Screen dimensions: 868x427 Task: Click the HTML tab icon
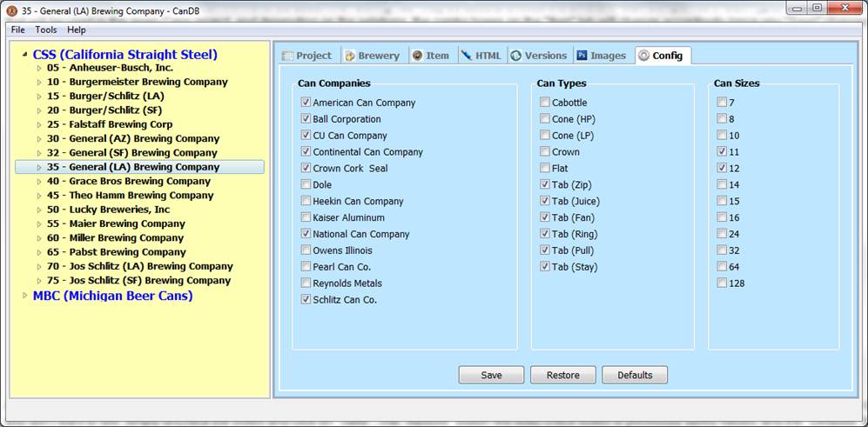pyautogui.click(x=466, y=56)
